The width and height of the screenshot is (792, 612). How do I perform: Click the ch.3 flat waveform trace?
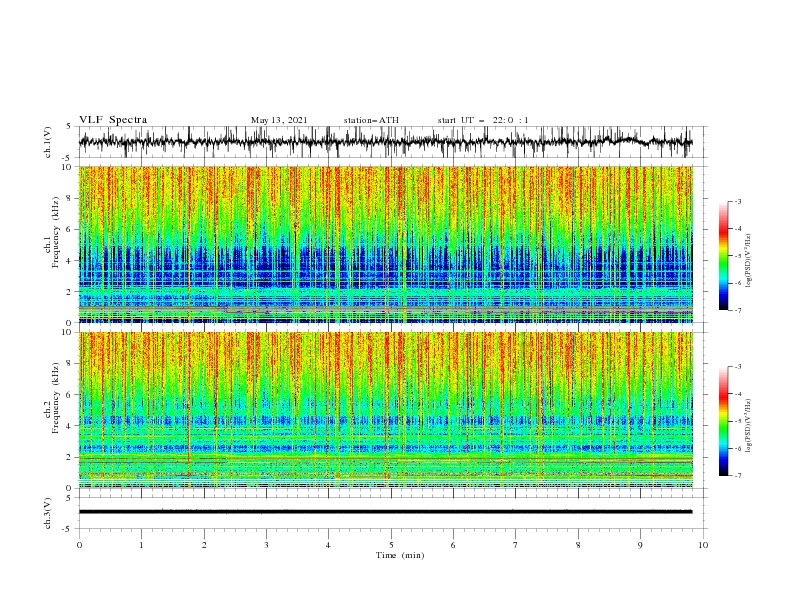pyautogui.click(x=385, y=512)
